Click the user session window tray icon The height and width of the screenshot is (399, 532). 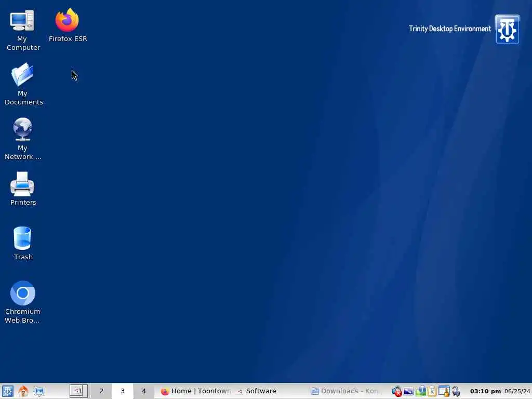[x=444, y=391]
